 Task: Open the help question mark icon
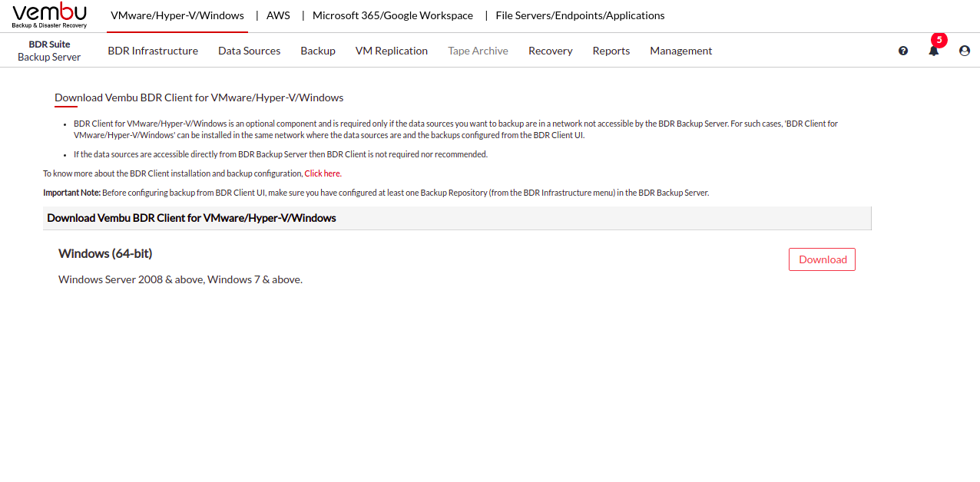903,51
